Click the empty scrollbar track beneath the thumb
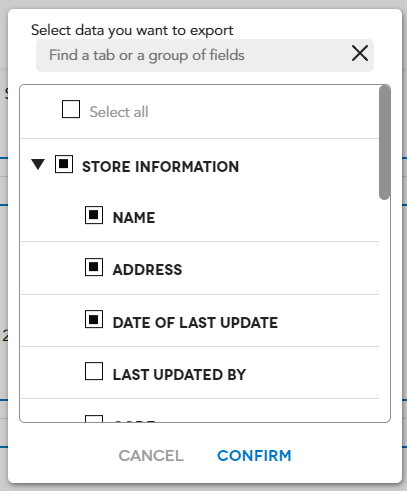407x491 pixels. click(384, 310)
